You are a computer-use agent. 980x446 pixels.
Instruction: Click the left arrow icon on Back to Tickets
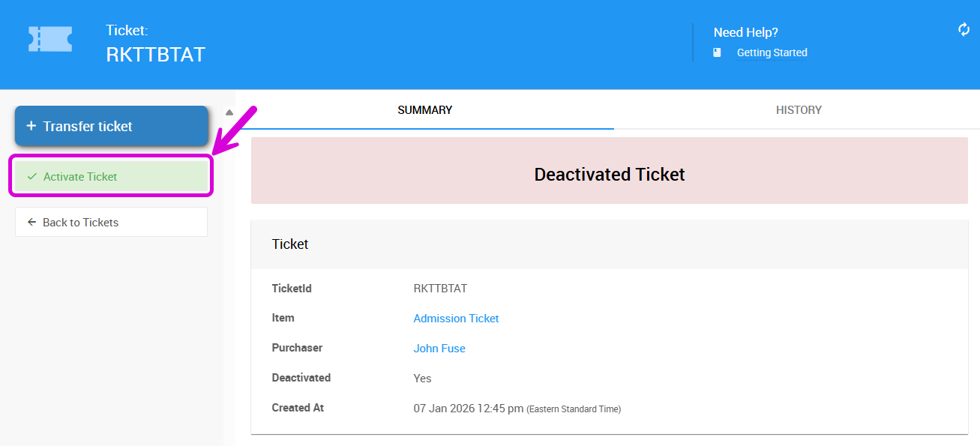31,223
